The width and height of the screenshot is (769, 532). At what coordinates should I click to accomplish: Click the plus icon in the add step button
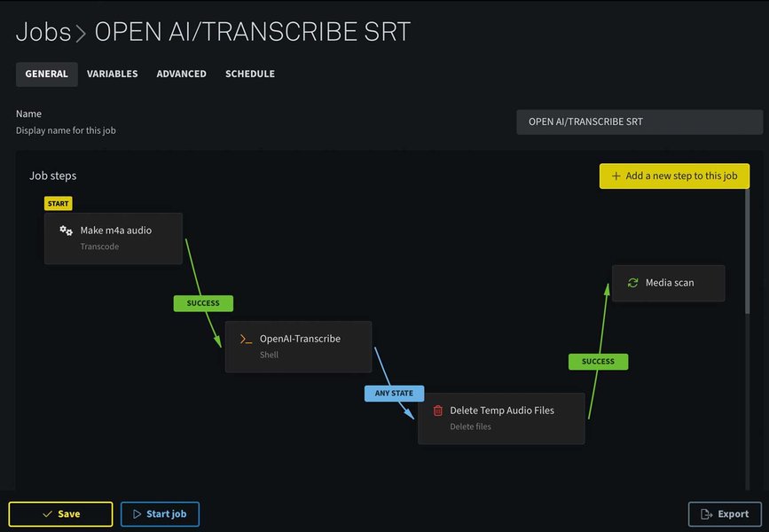point(616,176)
